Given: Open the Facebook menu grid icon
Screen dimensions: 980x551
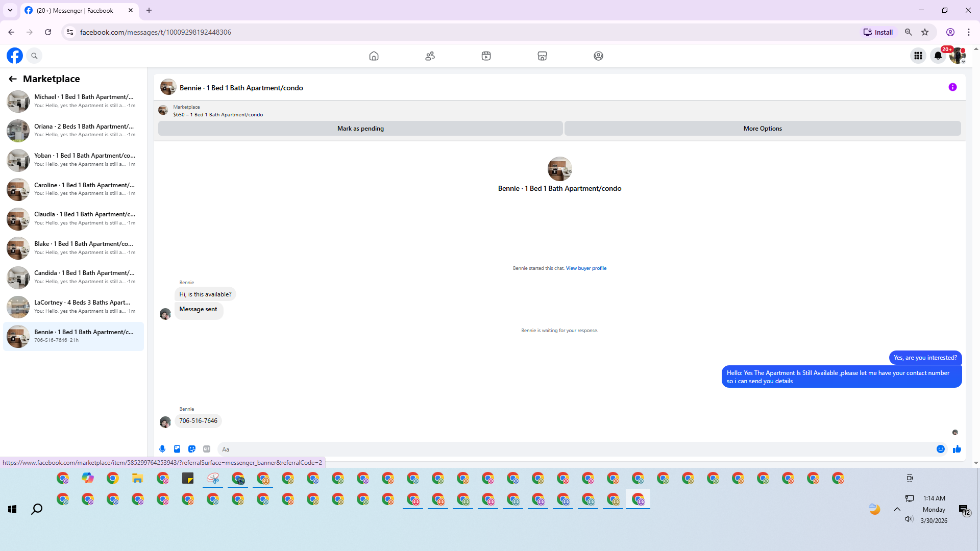Looking at the screenshot, I should click(918, 56).
